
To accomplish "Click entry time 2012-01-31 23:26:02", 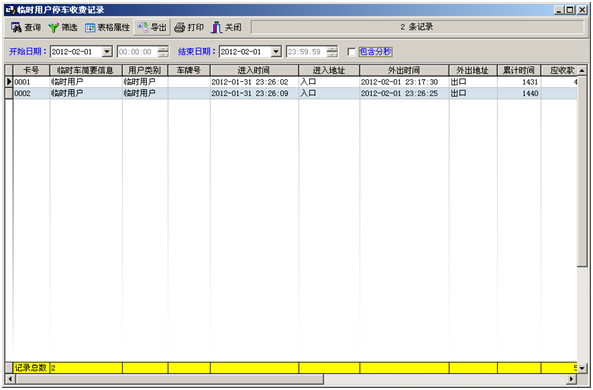I will click(250, 82).
